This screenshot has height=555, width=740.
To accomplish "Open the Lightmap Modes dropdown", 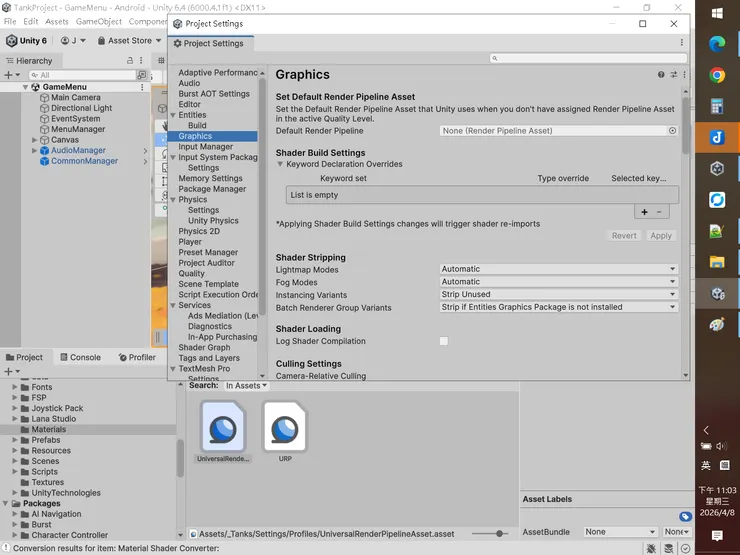I will tap(559, 269).
